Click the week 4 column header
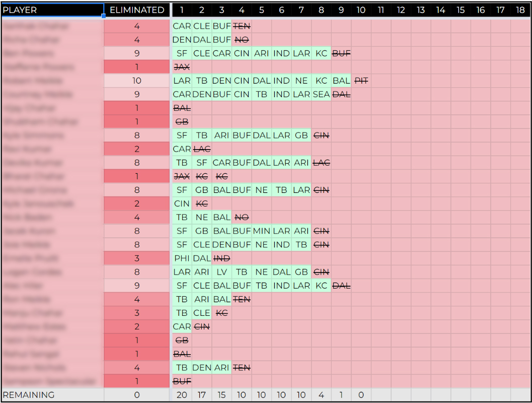 click(x=242, y=10)
